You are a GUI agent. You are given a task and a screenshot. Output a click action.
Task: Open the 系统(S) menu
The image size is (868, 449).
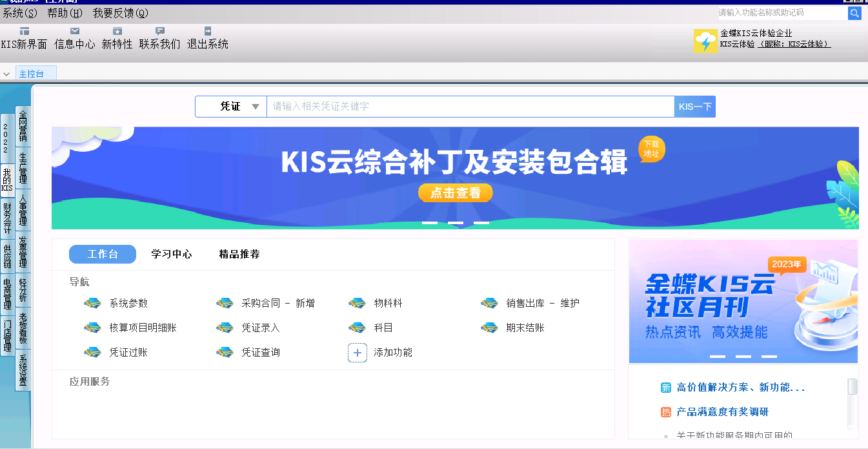click(20, 13)
